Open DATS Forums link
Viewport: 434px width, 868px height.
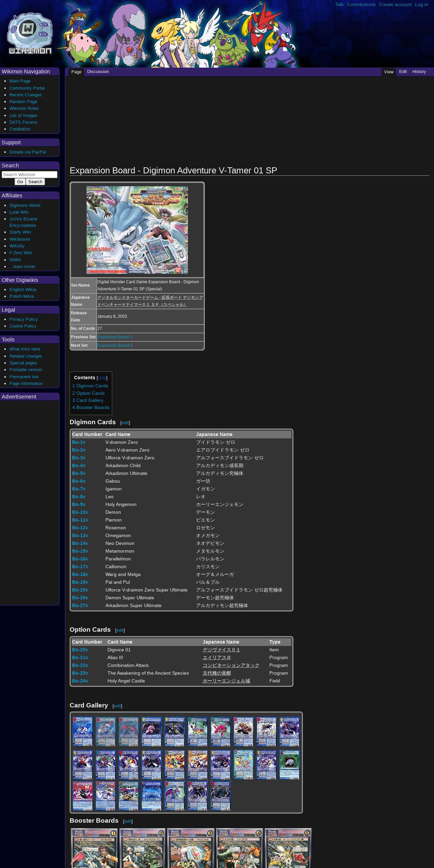[23, 122]
